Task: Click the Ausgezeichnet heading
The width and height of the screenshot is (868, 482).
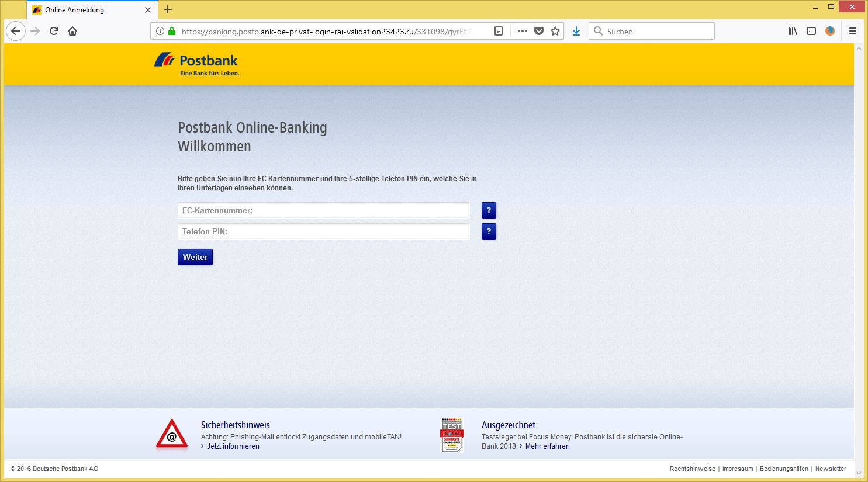Action: (x=509, y=425)
